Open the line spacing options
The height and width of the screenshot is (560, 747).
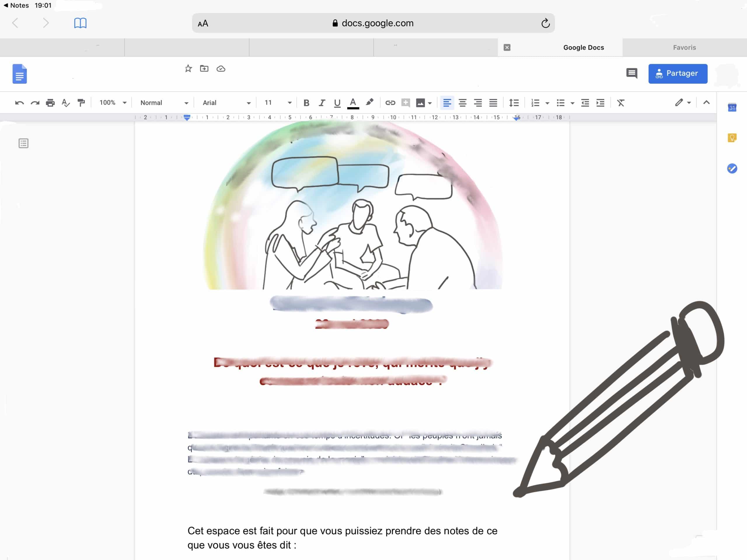[514, 103]
